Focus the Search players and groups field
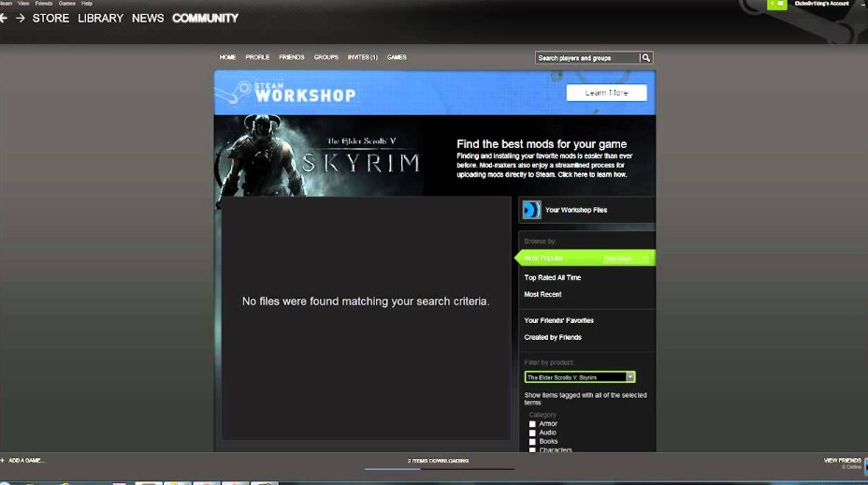The image size is (868, 485). click(x=586, y=58)
